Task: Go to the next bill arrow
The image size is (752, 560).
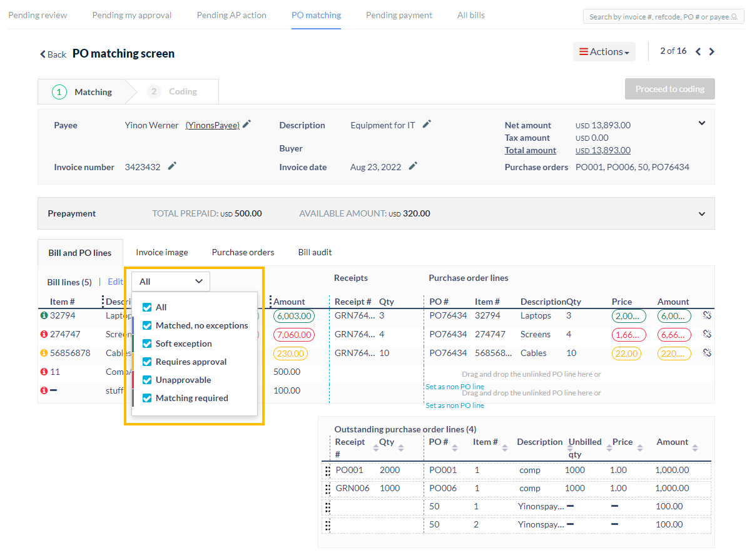Action: pos(711,51)
